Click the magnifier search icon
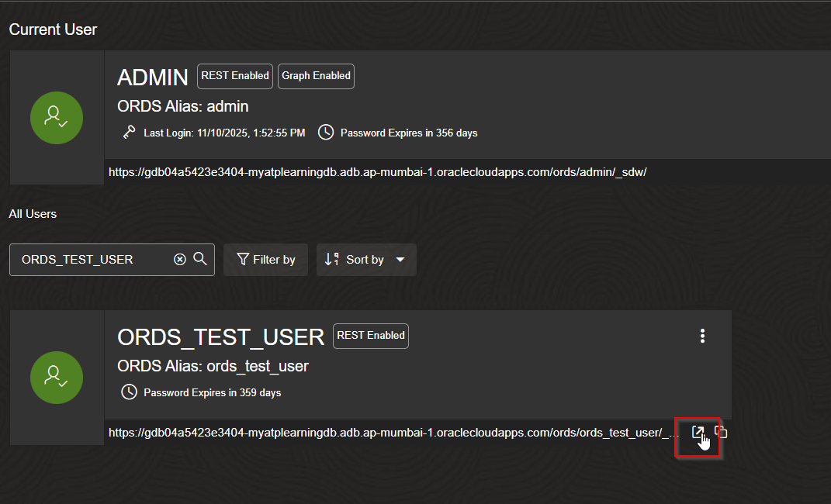 [x=199, y=259]
